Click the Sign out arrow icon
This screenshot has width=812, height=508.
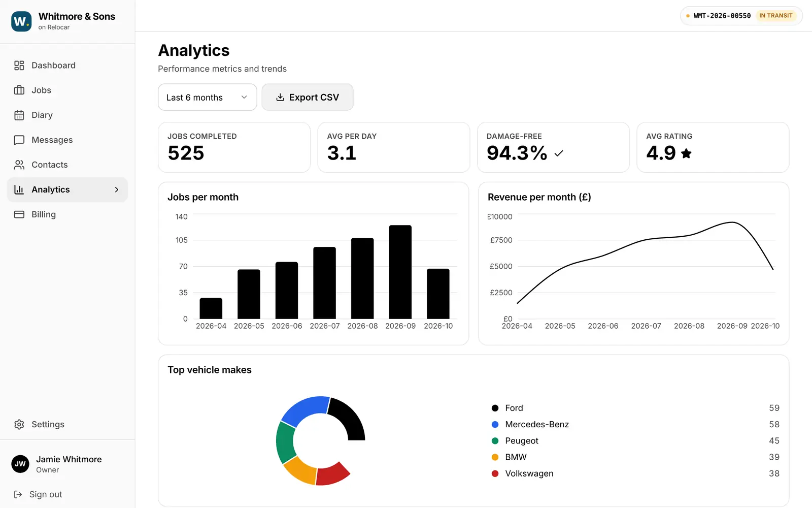pos(18,495)
